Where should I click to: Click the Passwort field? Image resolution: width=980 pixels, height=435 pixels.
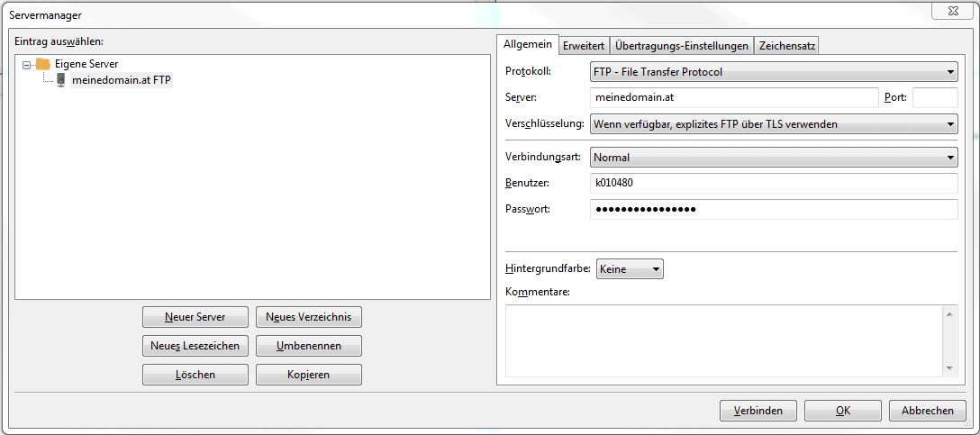pos(773,210)
